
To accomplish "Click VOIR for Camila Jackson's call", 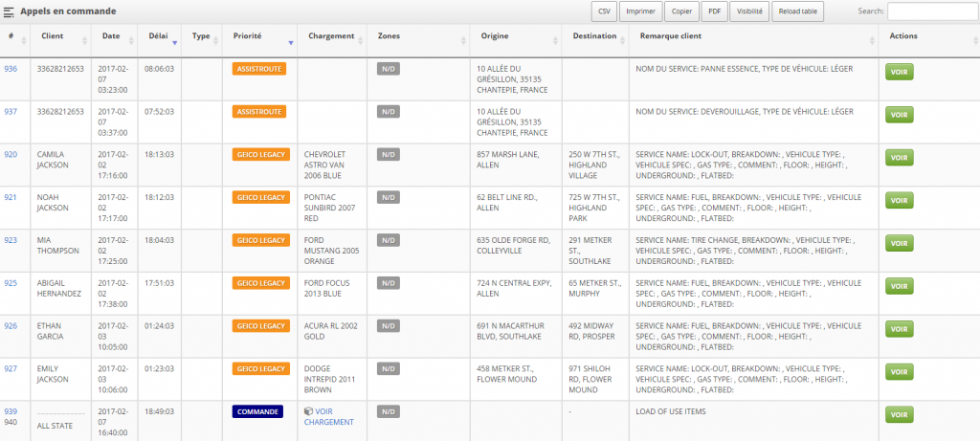I will pyautogui.click(x=899, y=158).
